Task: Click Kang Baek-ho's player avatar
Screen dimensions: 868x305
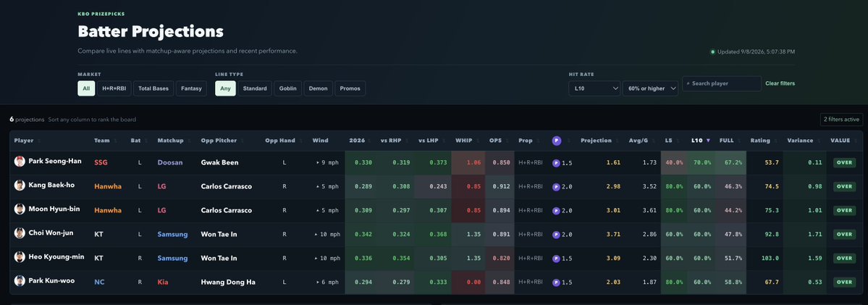Action: (20, 185)
